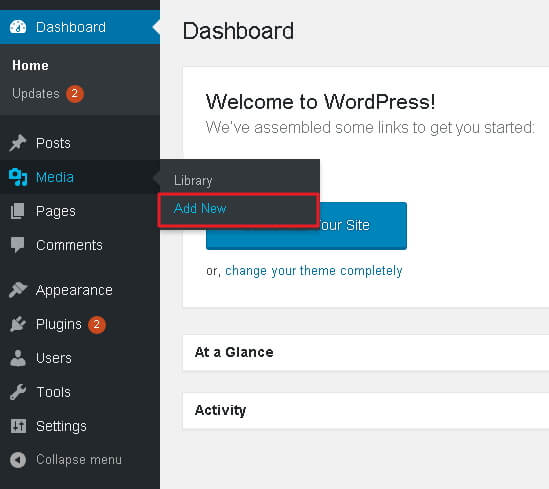Click the Welcome to WordPress! heading
Viewport: 549px width, 489px height.
(320, 102)
